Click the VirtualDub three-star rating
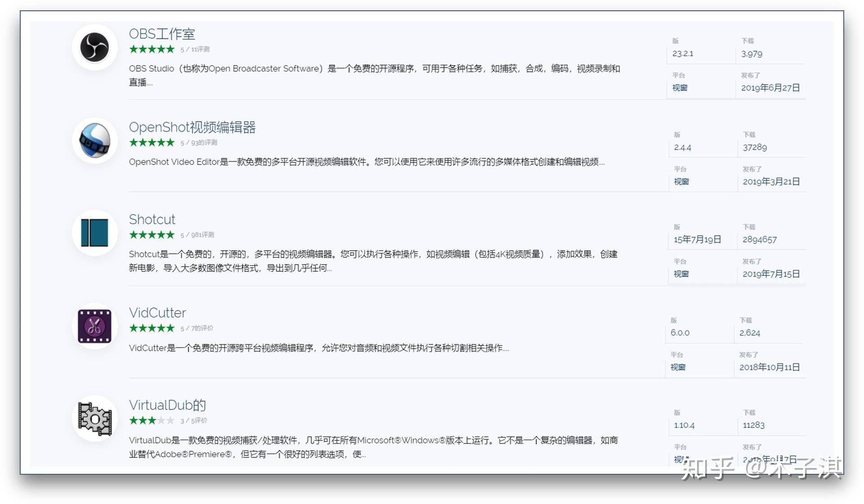This screenshot has width=864, height=504. 152,420
